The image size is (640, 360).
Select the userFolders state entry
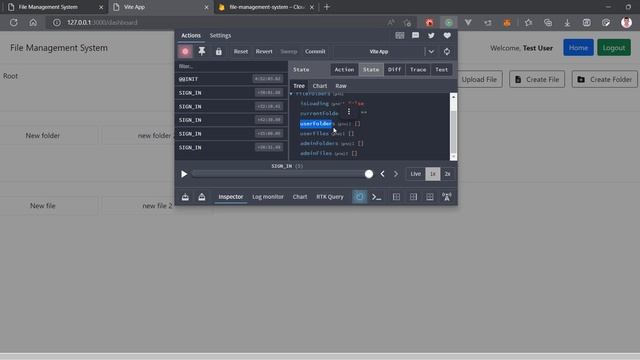pos(316,124)
